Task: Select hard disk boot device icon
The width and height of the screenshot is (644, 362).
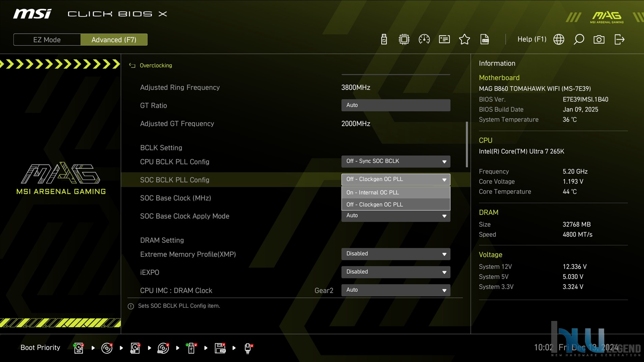Action: click(x=79, y=348)
